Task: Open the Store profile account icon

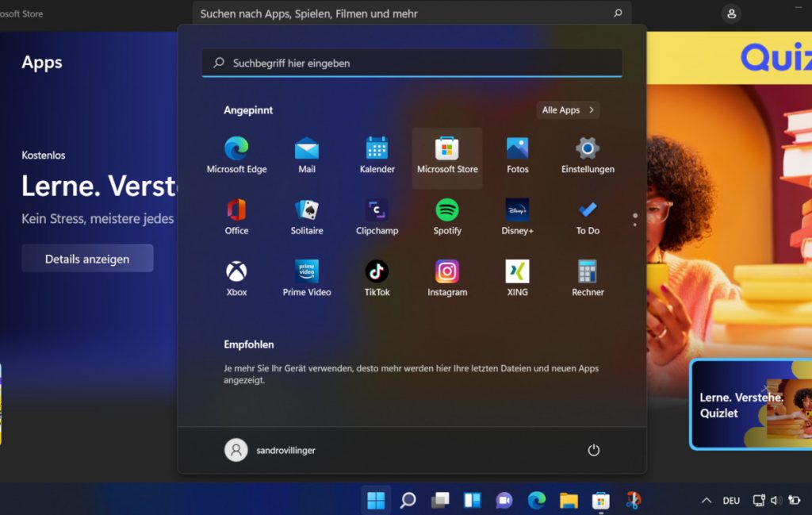Action: pos(731,13)
